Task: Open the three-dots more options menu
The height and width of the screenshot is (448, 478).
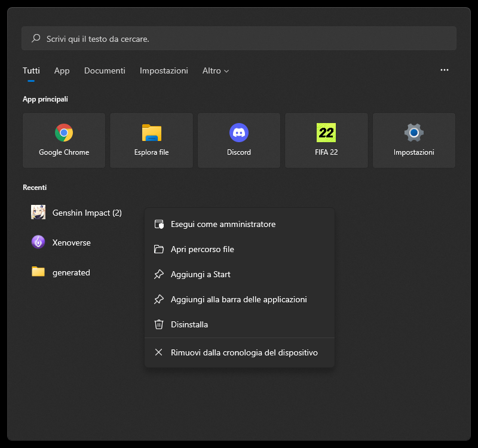Action: tap(445, 70)
